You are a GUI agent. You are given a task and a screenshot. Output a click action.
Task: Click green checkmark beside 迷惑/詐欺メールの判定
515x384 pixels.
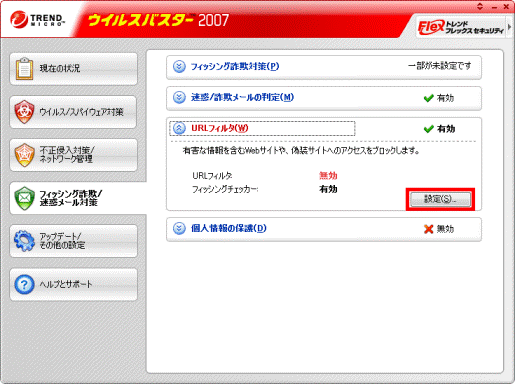point(428,98)
